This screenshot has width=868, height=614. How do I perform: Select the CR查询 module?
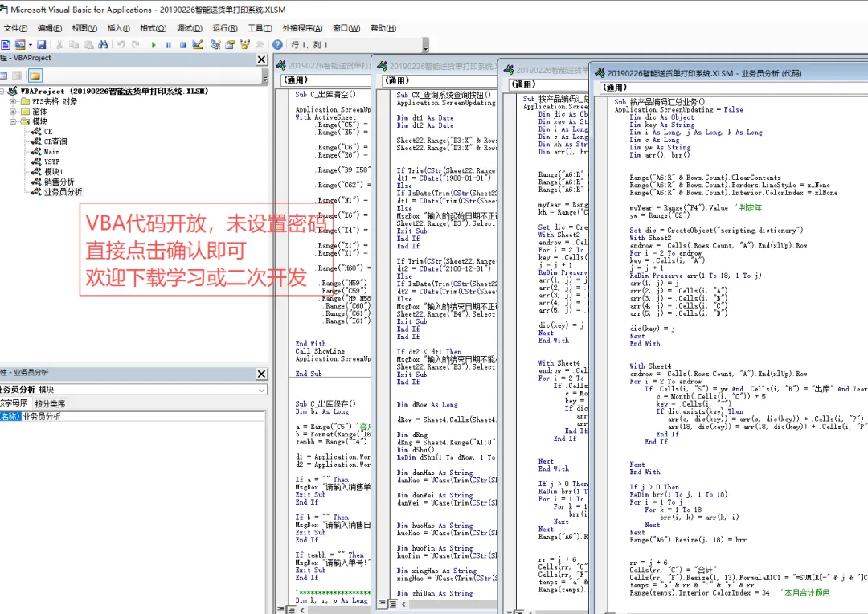pos(55,141)
